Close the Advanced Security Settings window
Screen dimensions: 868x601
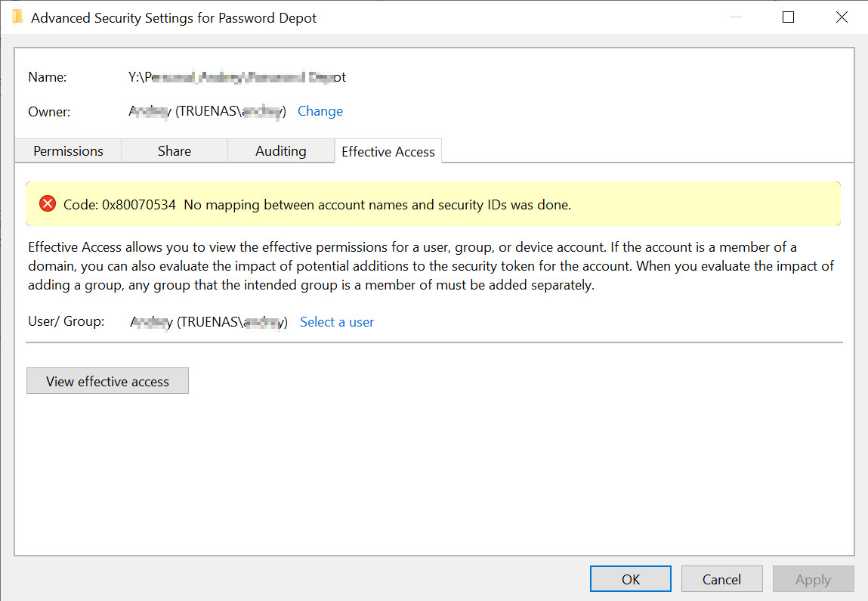[x=842, y=17]
